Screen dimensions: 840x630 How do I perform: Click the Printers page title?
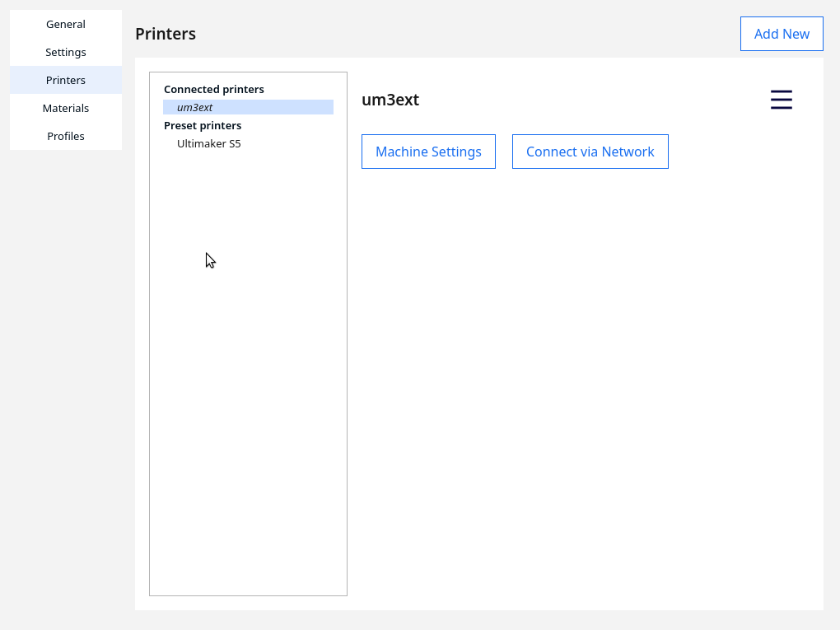point(166,34)
